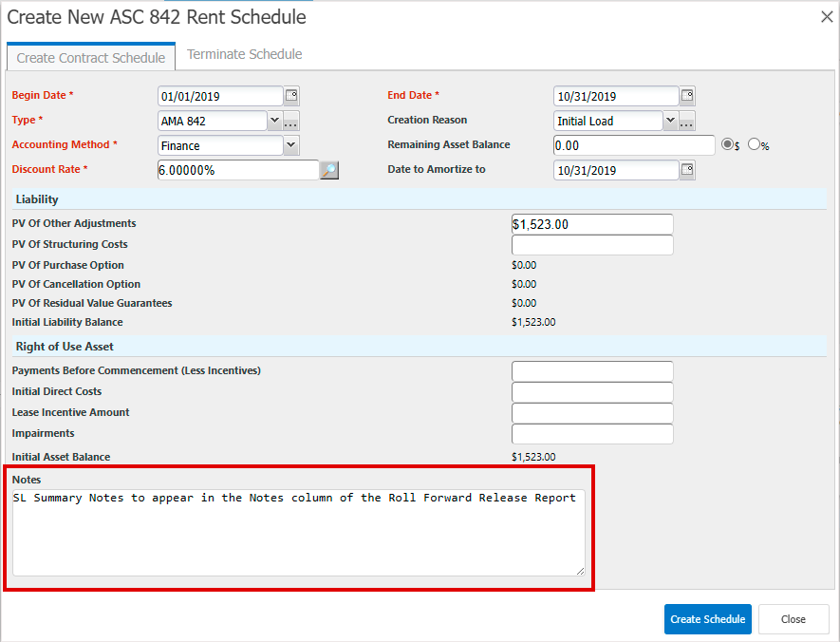Click the dialog title Create New ASC 842
This screenshot has height=642, width=840.
tap(156, 17)
